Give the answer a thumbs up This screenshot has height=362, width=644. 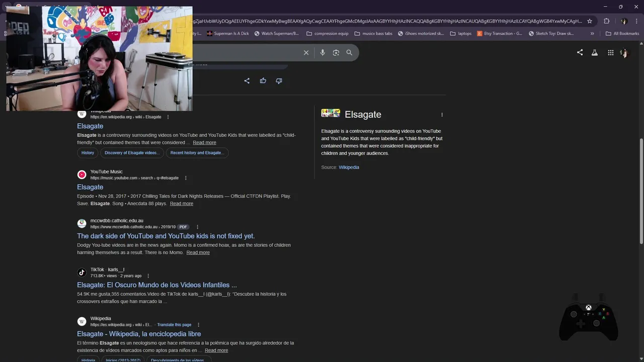(263, 81)
